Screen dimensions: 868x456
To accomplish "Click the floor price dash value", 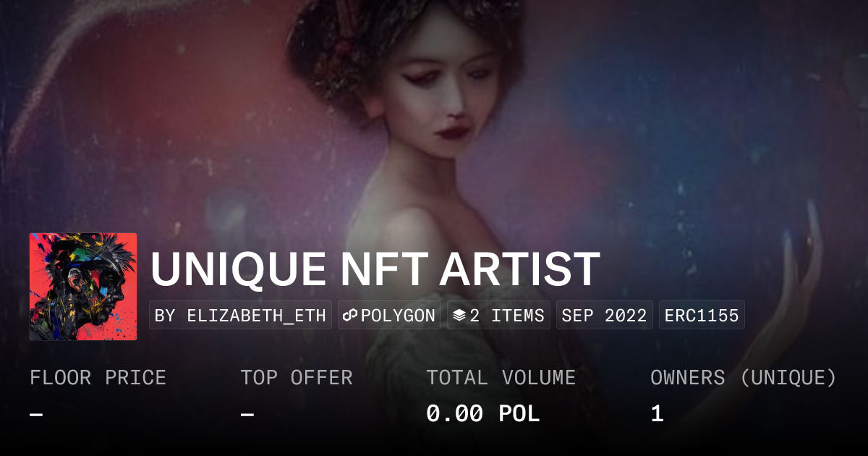I will click(x=36, y=415).
